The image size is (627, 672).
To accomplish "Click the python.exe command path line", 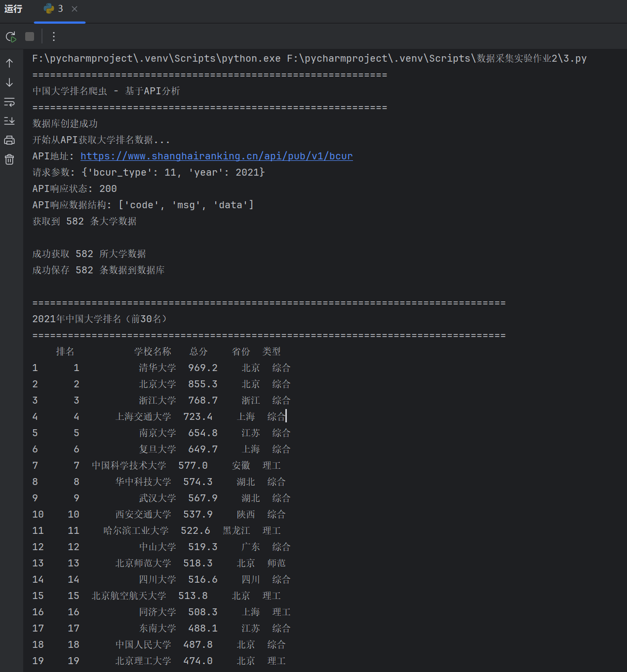I will click(x=310, y=59).
